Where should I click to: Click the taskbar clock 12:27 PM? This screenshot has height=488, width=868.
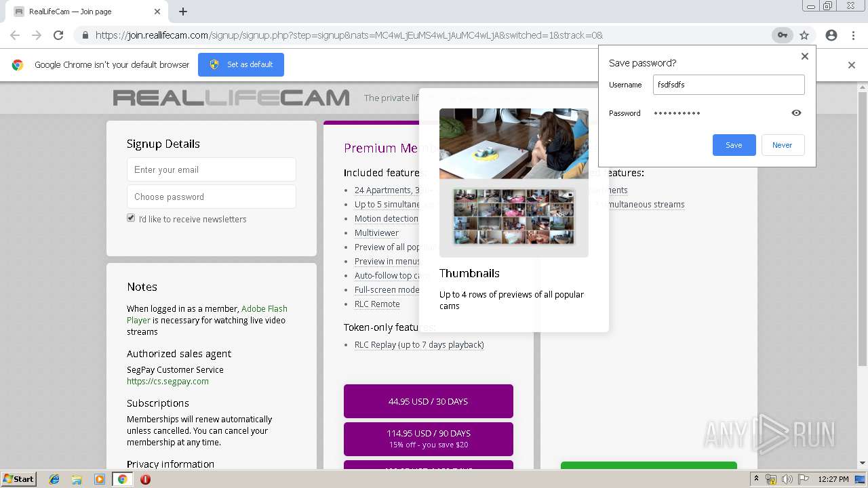coord(833,479)
